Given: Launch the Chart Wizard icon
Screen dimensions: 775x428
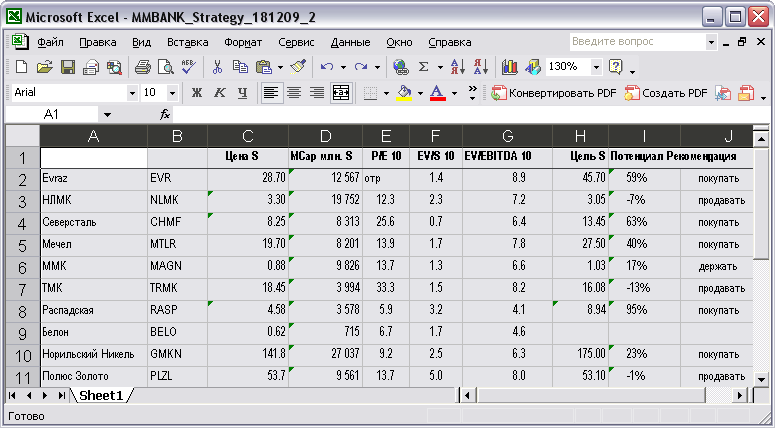Looking at the screenshot, I should (509, 67).
